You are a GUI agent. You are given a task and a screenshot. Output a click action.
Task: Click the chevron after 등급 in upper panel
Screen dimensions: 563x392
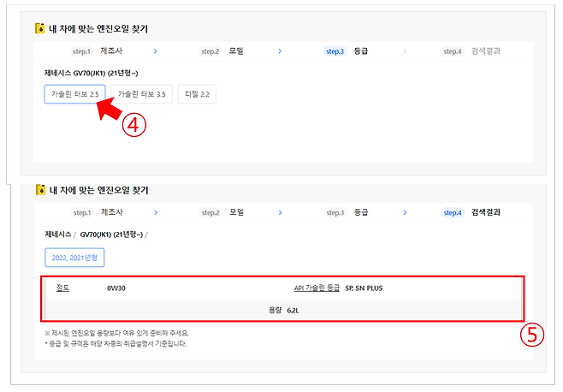coord(405,51)
